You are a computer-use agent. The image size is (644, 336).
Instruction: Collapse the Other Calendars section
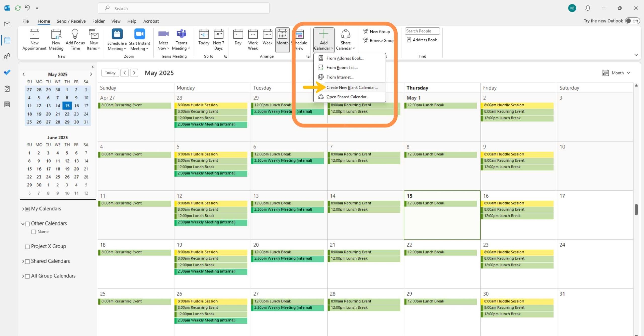(23, 223)
